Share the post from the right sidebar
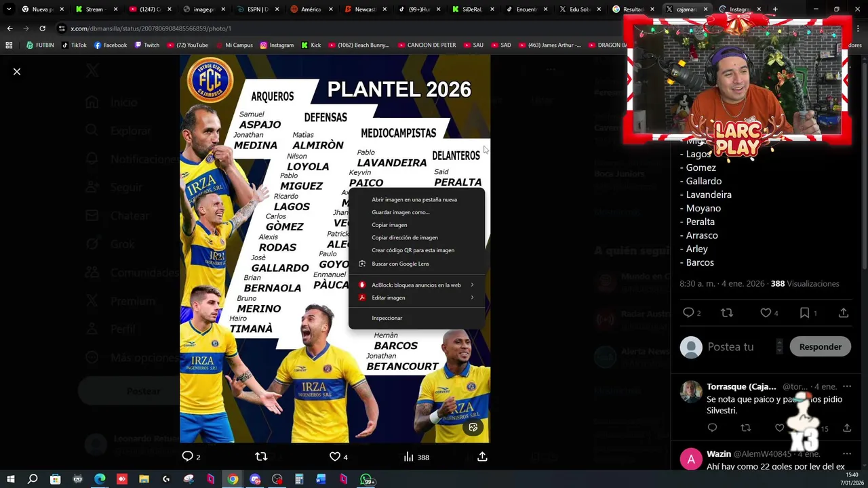 click(844, 312)
